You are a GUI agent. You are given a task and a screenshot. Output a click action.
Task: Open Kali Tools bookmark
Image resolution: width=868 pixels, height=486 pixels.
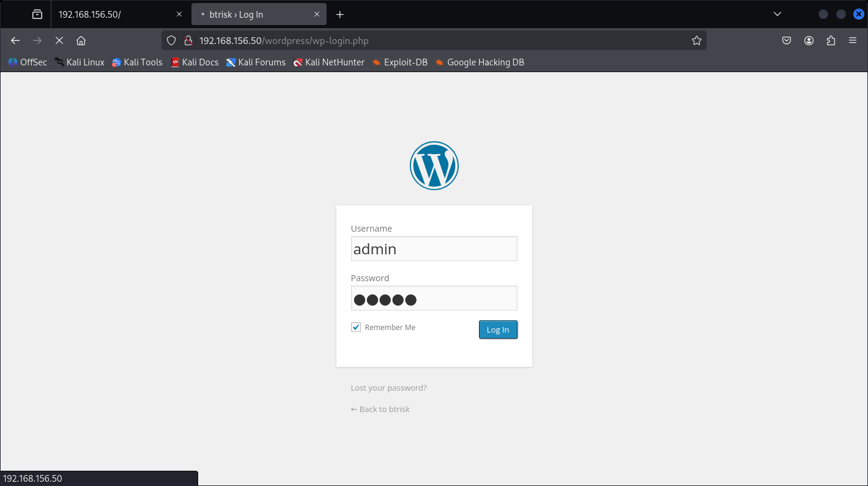point(137,62)
